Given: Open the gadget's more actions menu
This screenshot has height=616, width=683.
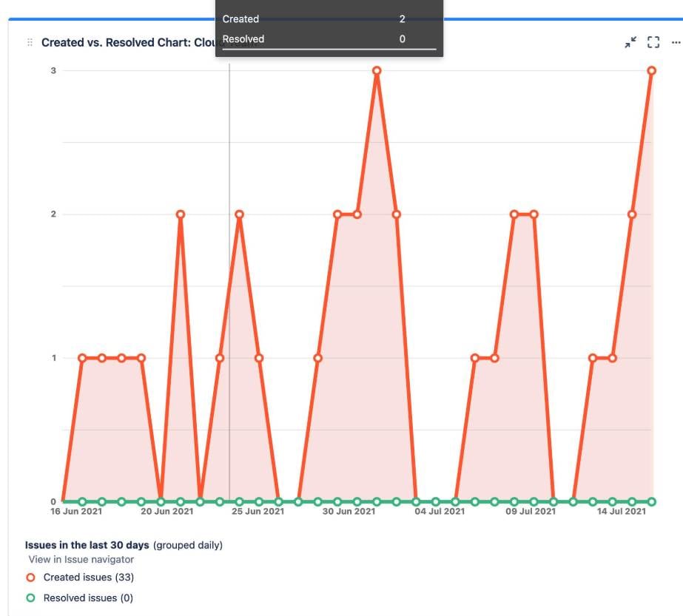Looking at the screenshot, I should [x=676, y=42].
